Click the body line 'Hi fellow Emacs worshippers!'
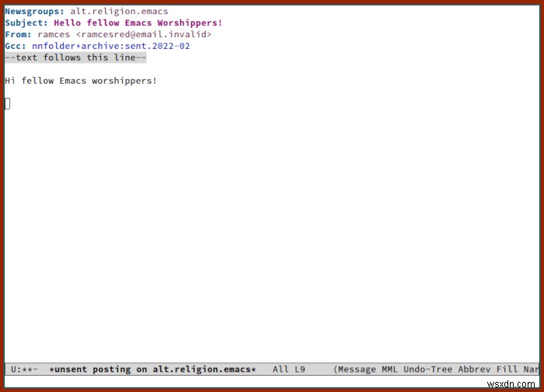The width and height of the screenshot is (544, 392). [x=81, y=81]
